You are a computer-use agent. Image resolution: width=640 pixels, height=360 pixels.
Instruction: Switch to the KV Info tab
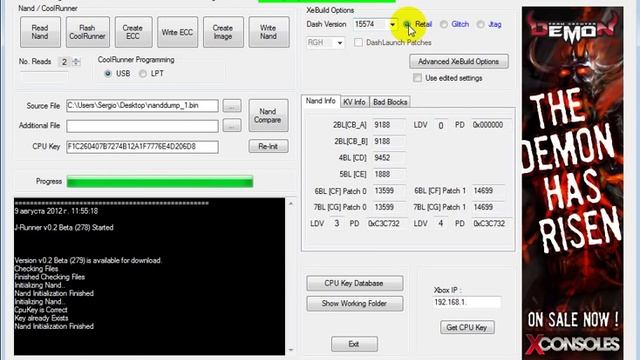pos(354,102)
